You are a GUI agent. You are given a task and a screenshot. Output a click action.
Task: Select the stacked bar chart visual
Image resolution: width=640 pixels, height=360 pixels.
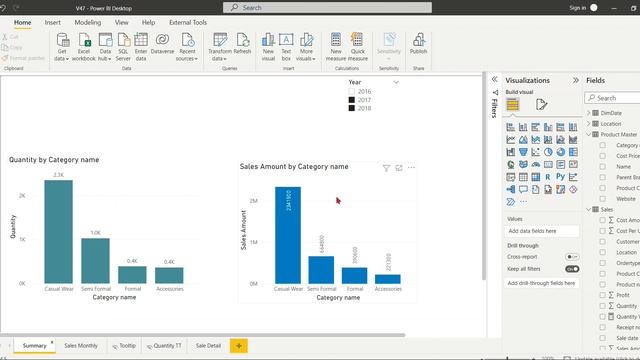pos(511,127)
